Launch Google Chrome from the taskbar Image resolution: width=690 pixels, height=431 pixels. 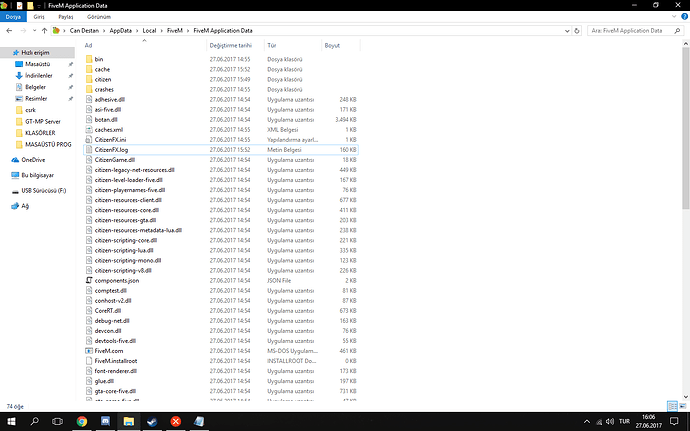81,422
